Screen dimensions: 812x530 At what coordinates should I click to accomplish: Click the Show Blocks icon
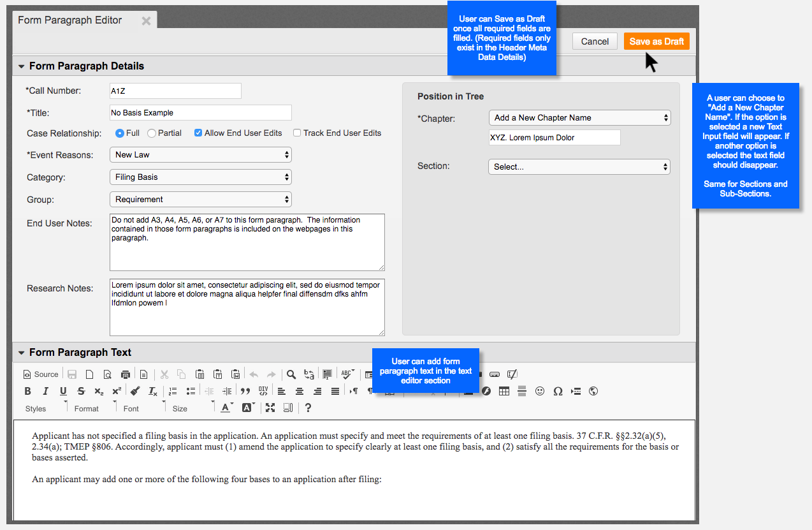[x=288, y=408]
